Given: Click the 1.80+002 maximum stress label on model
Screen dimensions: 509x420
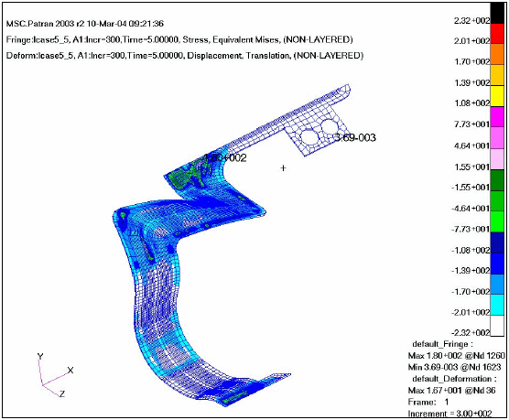Looking at the screenshot, I should [224, 157].
